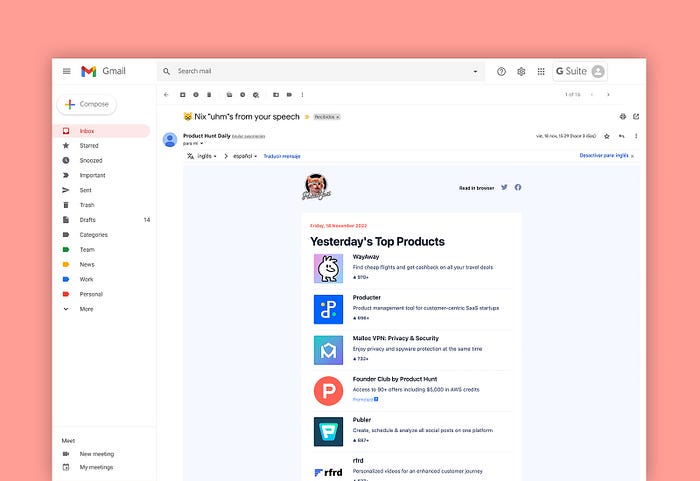Open the Trash folder
This screenshot has width=700, height=481.
(x=87, y=205)
